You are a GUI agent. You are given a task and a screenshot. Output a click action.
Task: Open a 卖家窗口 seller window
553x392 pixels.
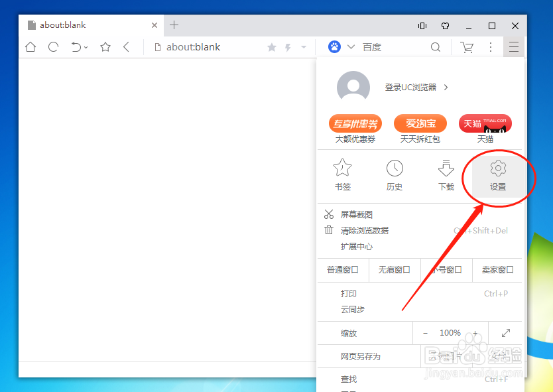coord(497,270)
